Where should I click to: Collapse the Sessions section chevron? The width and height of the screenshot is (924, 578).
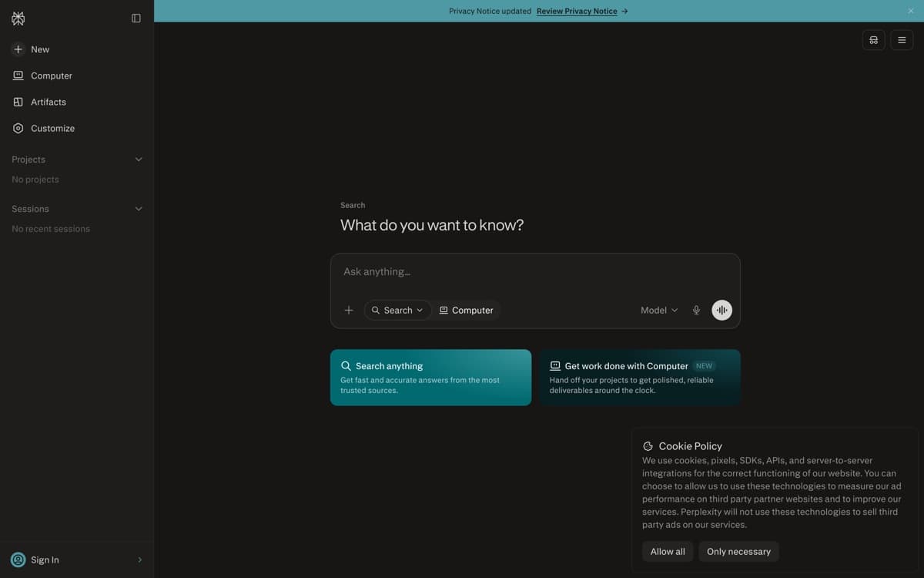(x=139, y=209)
